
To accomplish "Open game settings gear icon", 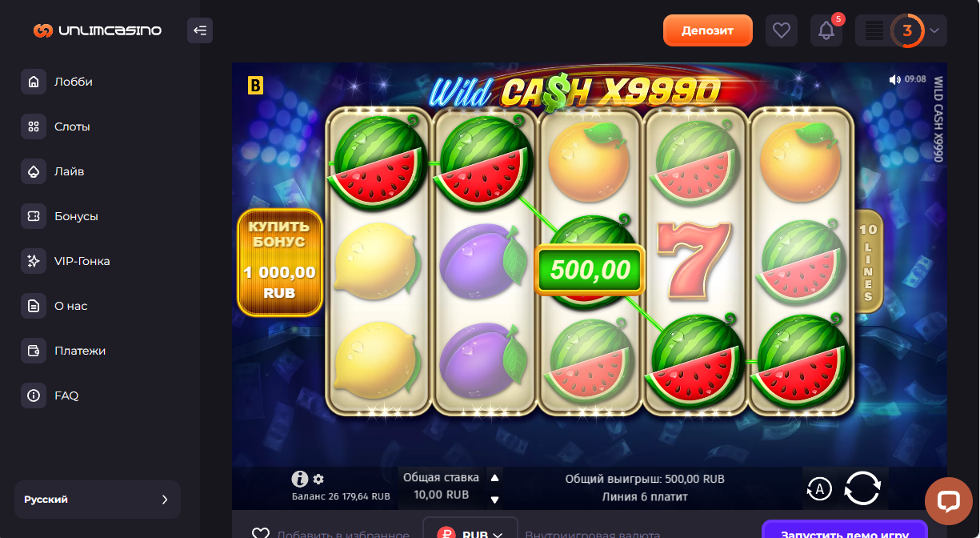I will [x=318, y=479].
